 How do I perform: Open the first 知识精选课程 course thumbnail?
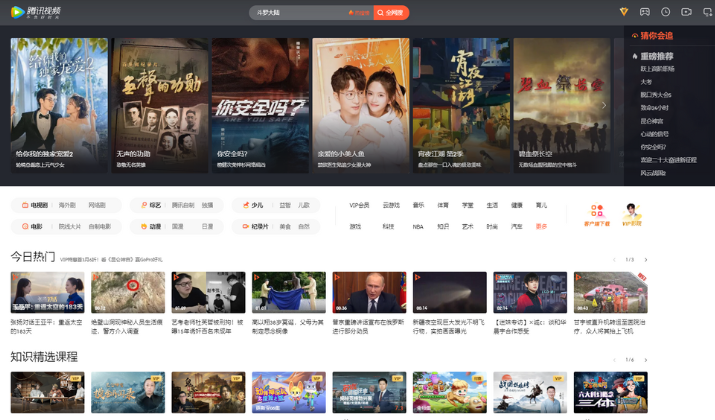click(x=47, y=392)
